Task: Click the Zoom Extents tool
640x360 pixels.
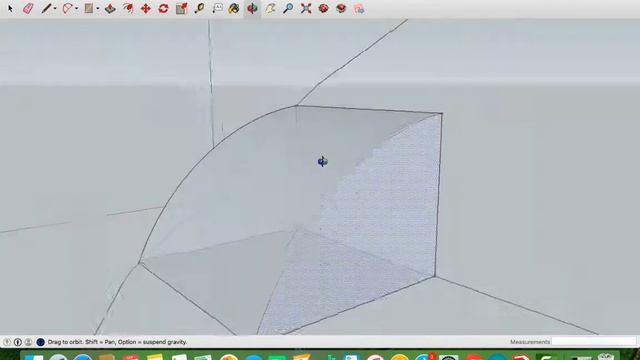Action: click(306, 8)
